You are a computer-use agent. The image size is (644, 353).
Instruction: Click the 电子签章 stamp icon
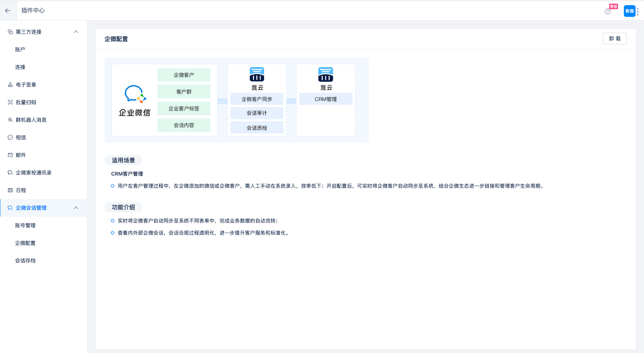tap(10, 85)
